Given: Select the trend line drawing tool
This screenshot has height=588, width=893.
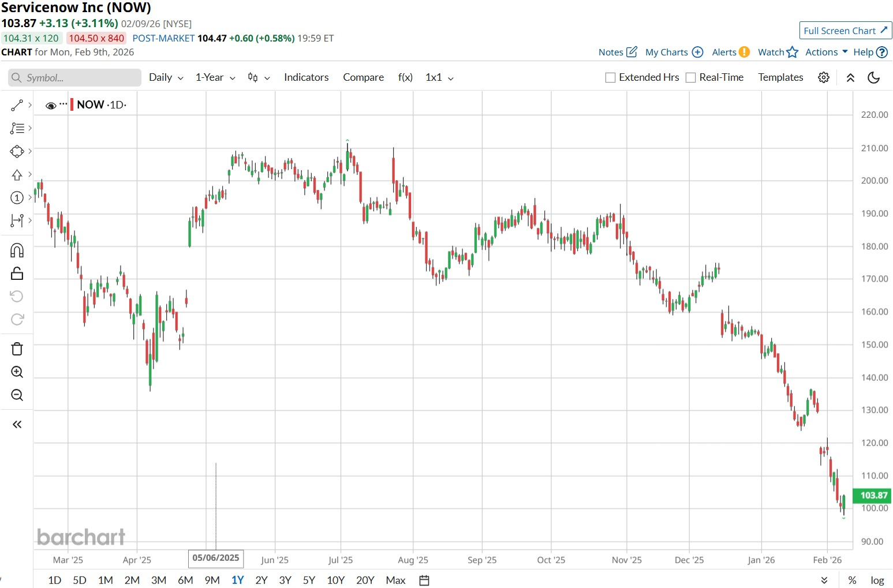Looking at the screenshot, I should click(x=17, y=105).
